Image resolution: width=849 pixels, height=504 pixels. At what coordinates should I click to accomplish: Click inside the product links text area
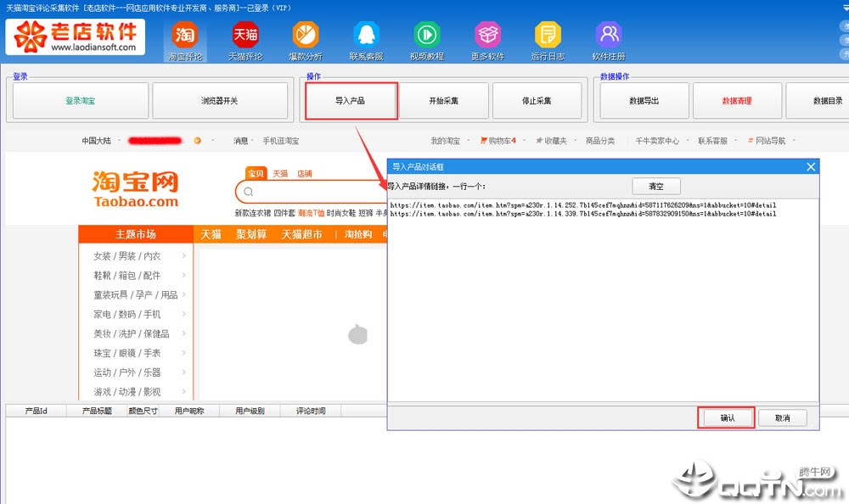(x=603, y=300)
